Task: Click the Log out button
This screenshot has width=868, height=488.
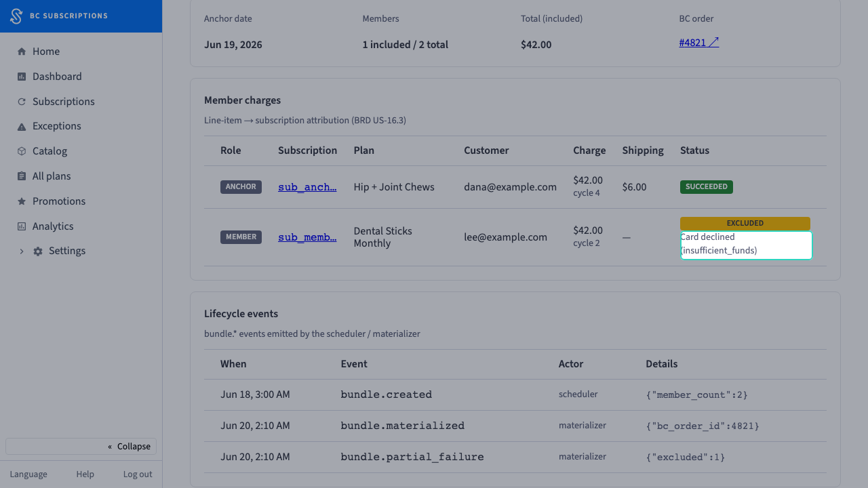Action: (x=138, y=474)
